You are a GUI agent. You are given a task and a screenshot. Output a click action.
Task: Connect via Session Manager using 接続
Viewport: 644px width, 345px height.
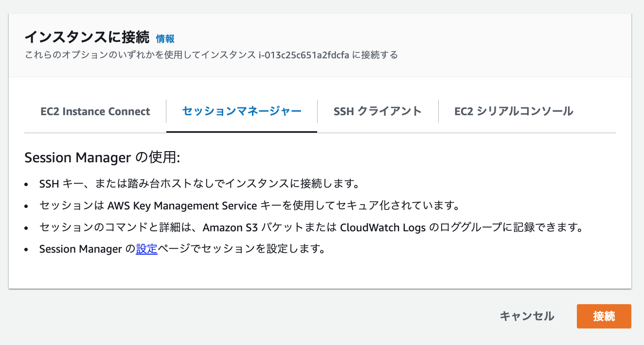604,316
